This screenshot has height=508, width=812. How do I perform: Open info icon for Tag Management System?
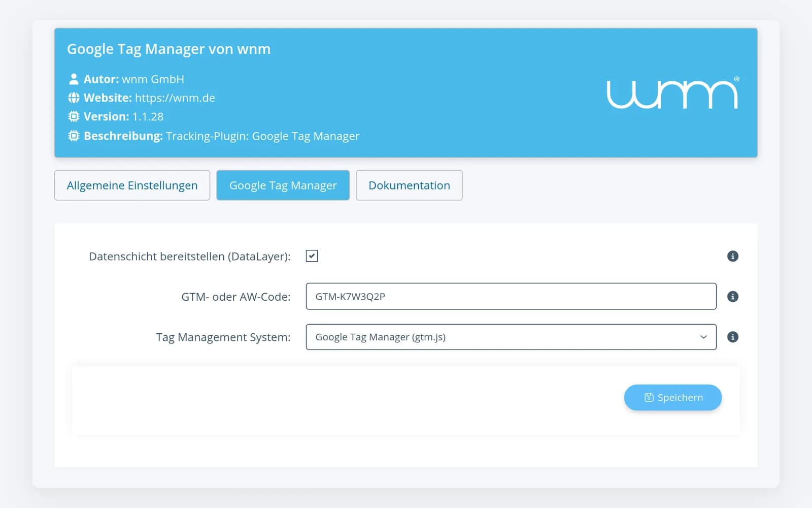(x=732, y=337)
